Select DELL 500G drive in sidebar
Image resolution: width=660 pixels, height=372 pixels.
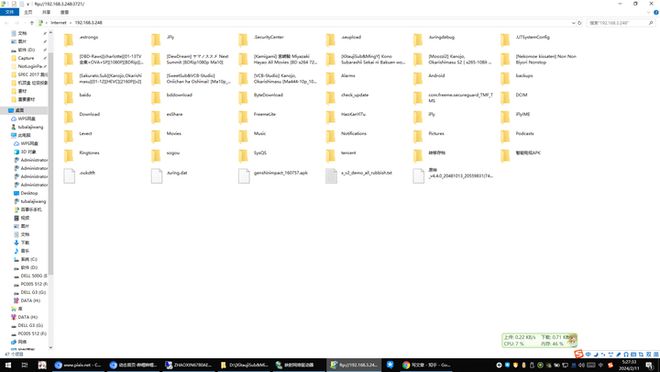coord(30,276)
